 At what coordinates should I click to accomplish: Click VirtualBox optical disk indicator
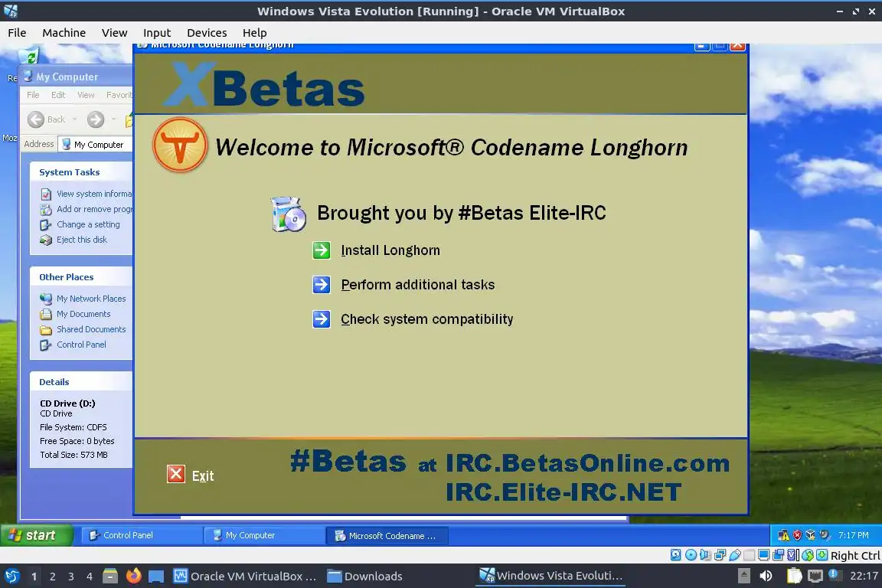(x=691, y=555)
